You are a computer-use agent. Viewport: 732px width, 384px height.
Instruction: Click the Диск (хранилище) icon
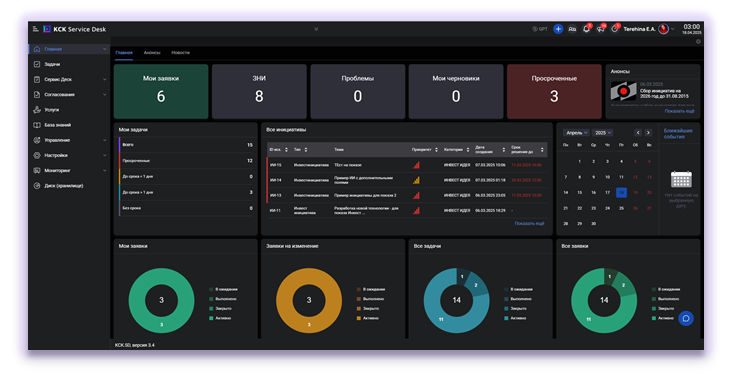[37, 186]
